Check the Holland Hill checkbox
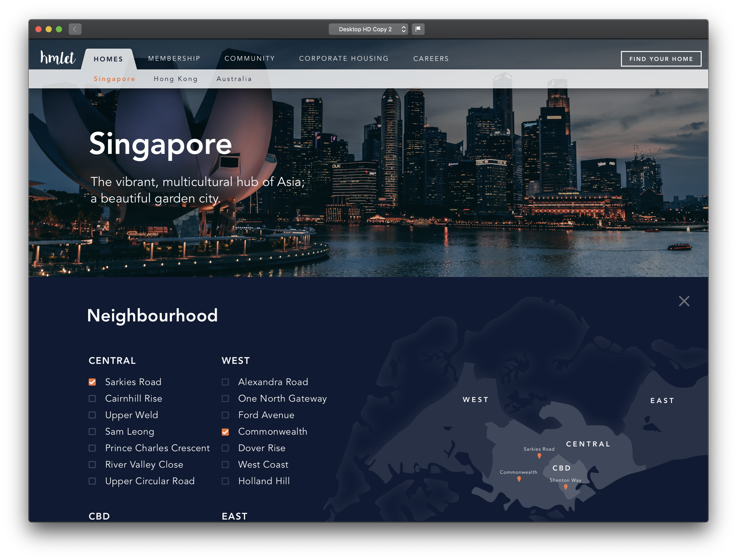Image resolution: width=737 pixels, height=560 pixels. click(x=225, y=481)
